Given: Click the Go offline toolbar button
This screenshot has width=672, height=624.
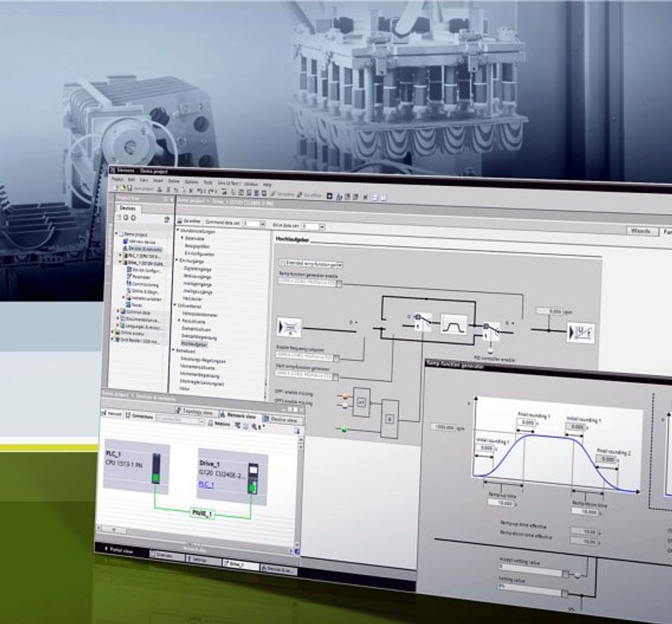Looking at the screenshot, I should [309, 195].
